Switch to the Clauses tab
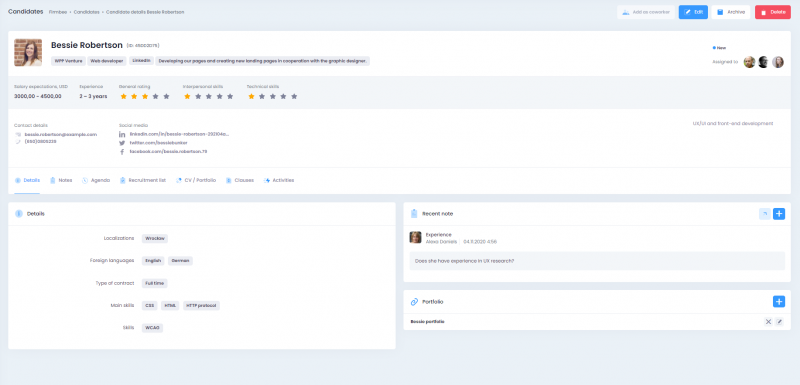 [x=239, y=181]
